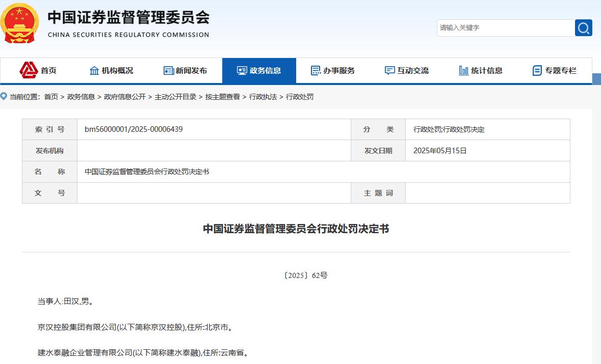Click the line 当事人:田汉,男。

coord(66,301)
